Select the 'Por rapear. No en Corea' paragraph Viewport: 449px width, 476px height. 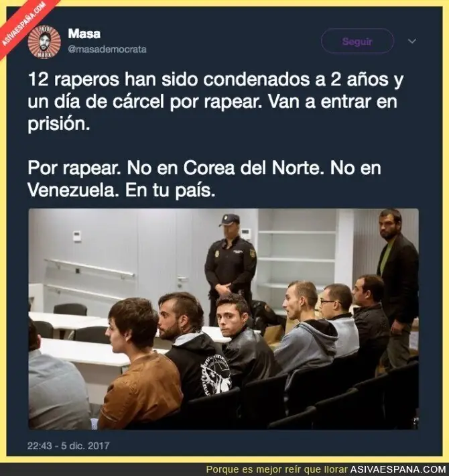204,179
